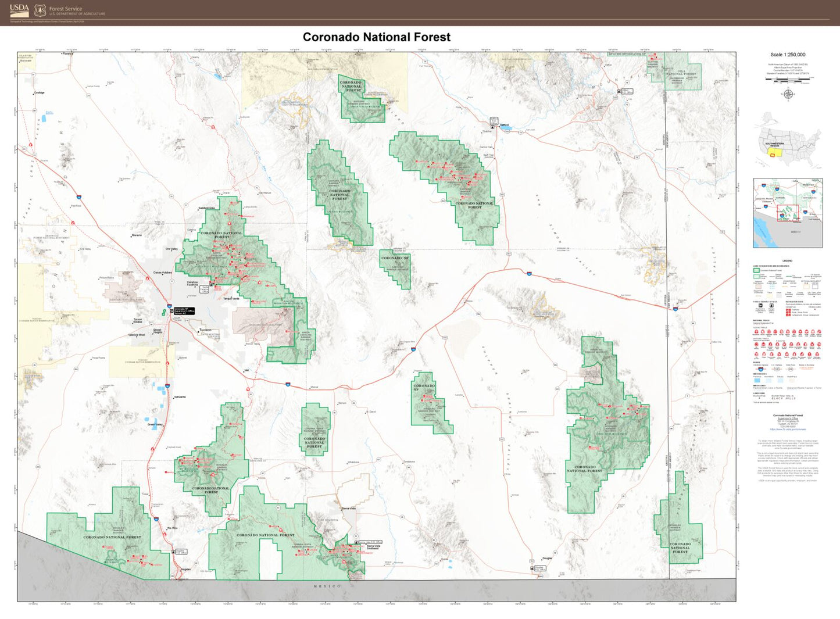Click the Forest Service shield emblem
The height and width of the screenshot is (619, 840).
[40, 10]
